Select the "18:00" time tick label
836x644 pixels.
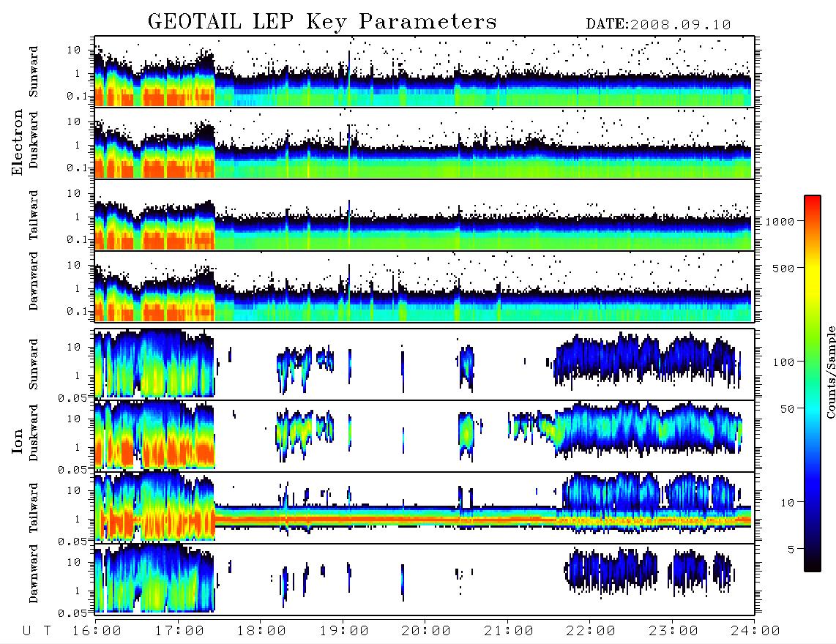tap(261, 632)
